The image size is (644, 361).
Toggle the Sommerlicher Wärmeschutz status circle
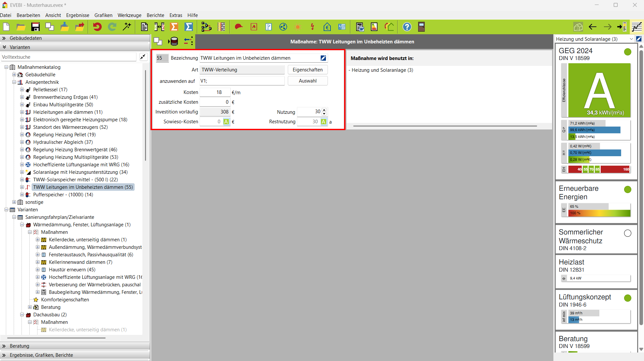627,233
